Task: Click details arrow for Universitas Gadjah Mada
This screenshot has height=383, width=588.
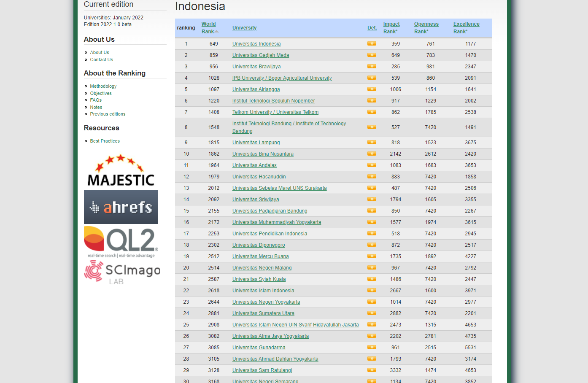Action: [372, 55]
